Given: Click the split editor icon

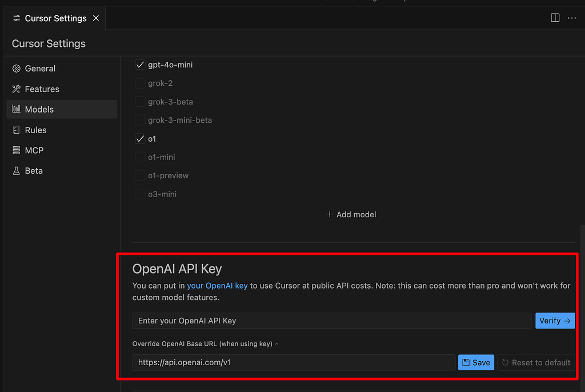Looking at the screenshot, I should 555,18.
